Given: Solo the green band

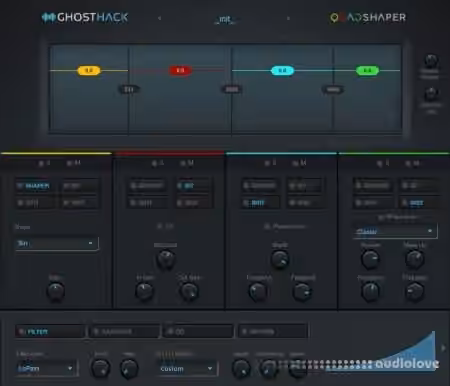Looking at the screenshot, I should point(383,163).
